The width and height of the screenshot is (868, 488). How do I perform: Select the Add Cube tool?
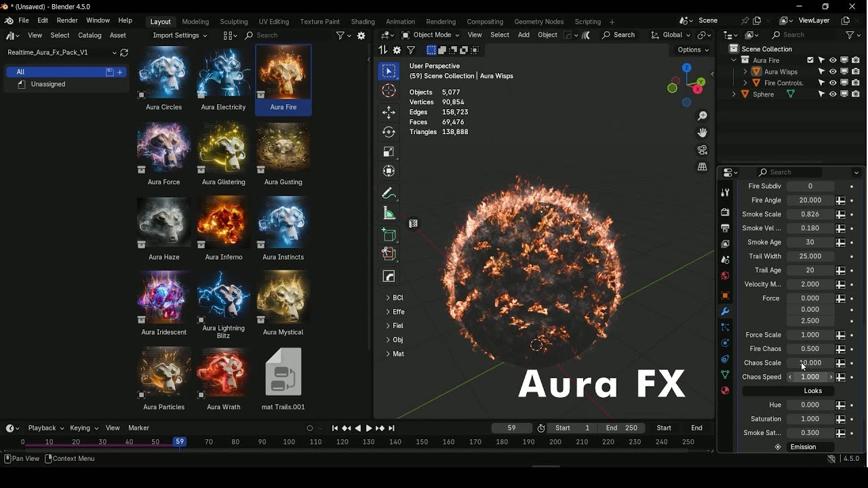click(389, 235)
